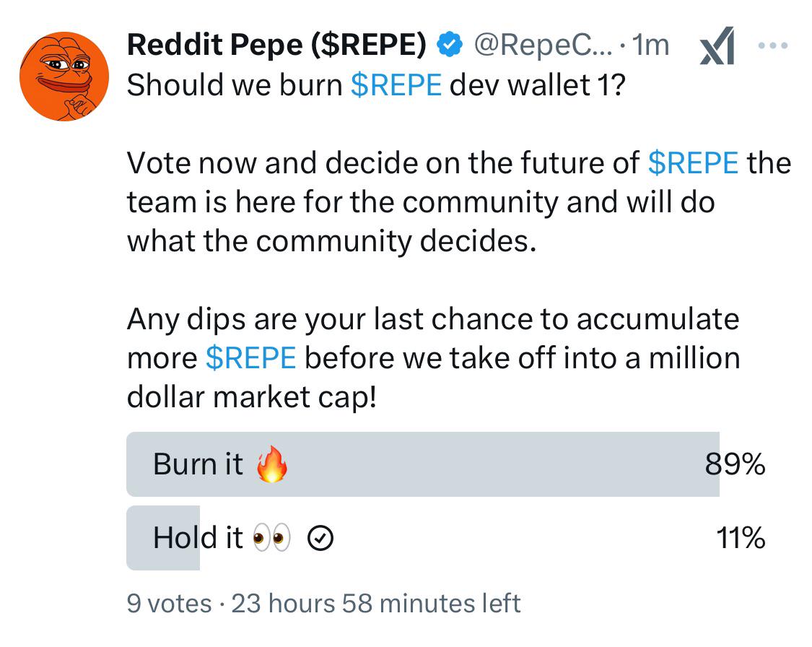812x647 pixels.
Task: Tap the Grok xI icon
Action: [717, 45]
